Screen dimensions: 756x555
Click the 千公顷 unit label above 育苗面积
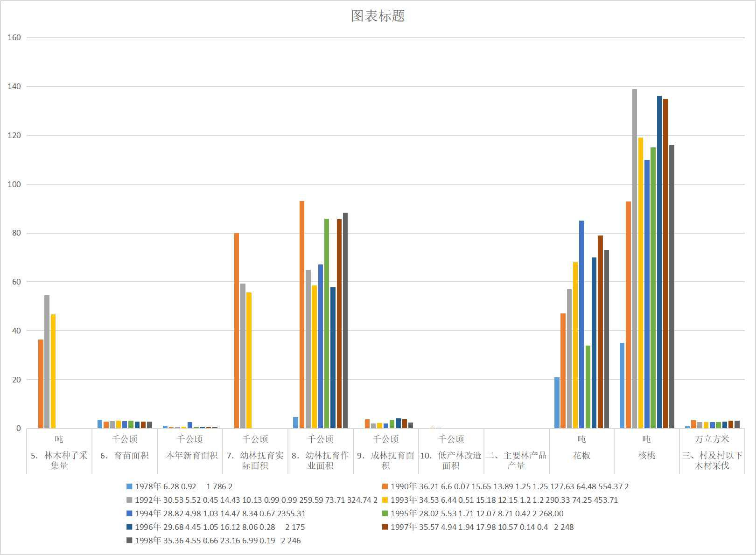pyautogui.click(x=125, y=439)
